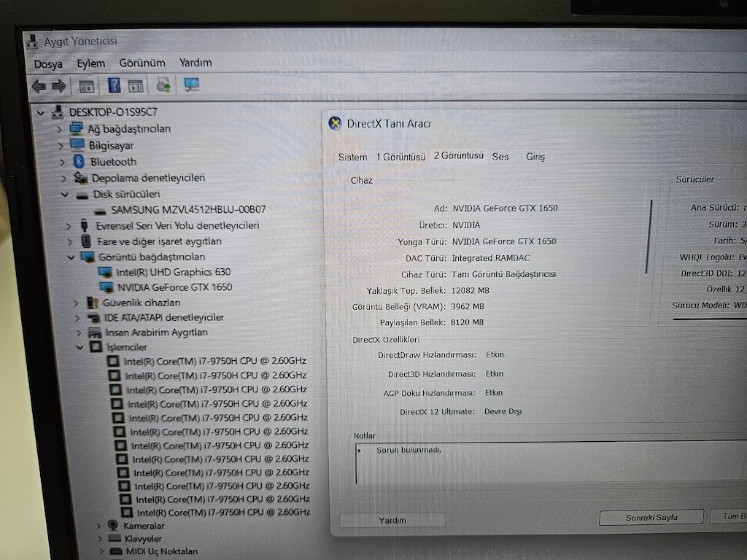Select the Depolama denetleyicileri icon
This screenshot has width=747, height=560.
[x=80, y=178]
